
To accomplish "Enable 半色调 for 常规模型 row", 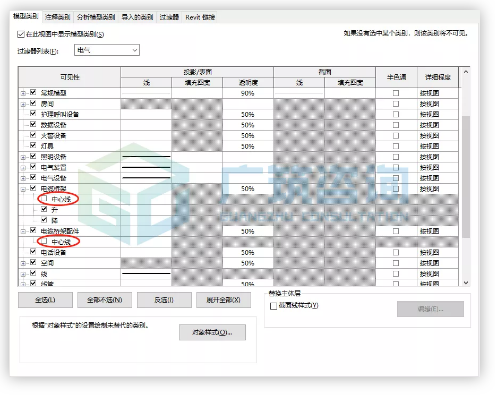I will (x=396, y=93).
